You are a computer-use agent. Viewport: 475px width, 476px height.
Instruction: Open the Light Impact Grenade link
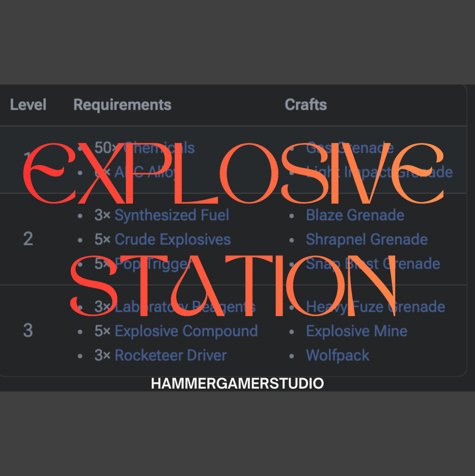point(379,172)
